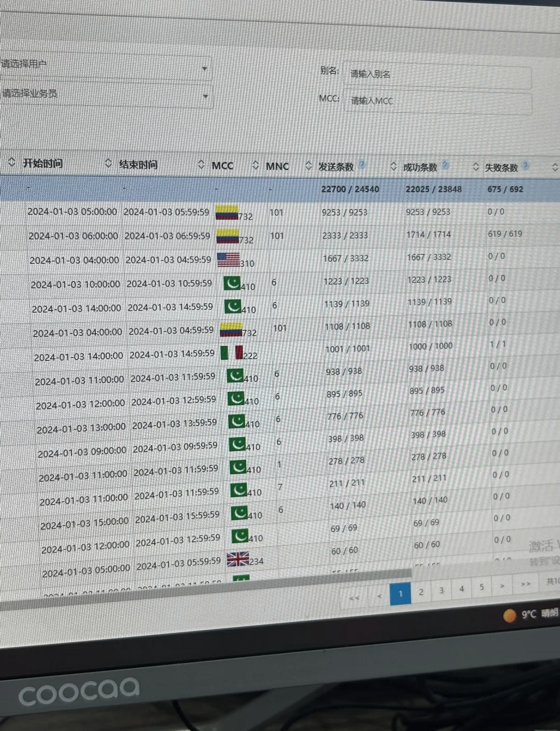
Task: Click success value 69 / 69
Action: tap(426, 523)
